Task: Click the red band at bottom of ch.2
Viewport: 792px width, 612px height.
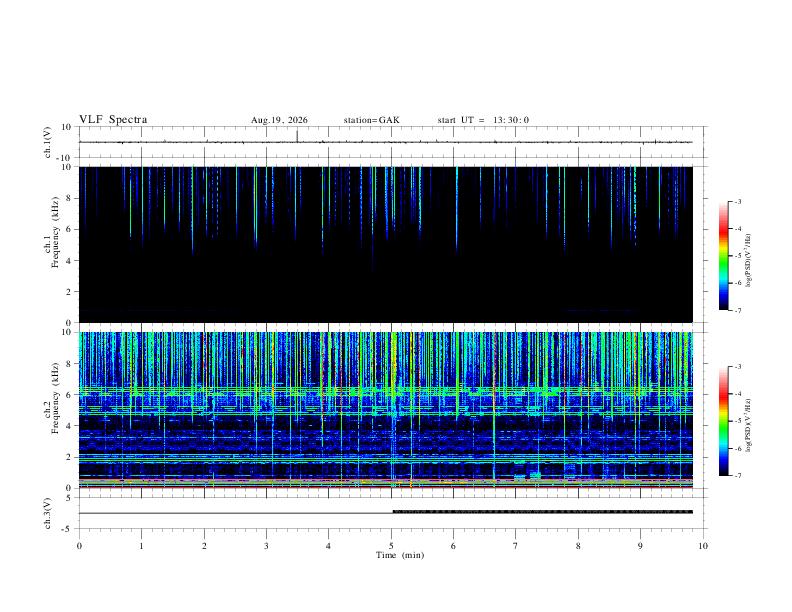Action: (386, 487)
